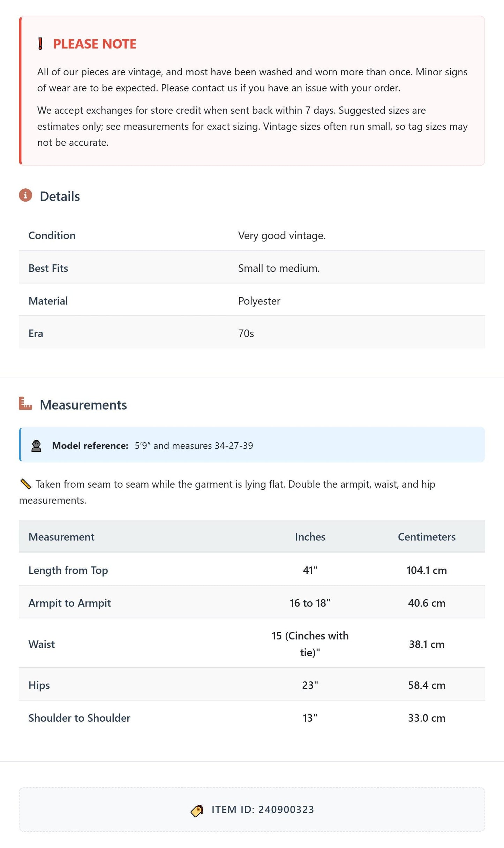Click the PLEASE NOTE heading
The image size is (504, 848).
click(95, 44)
